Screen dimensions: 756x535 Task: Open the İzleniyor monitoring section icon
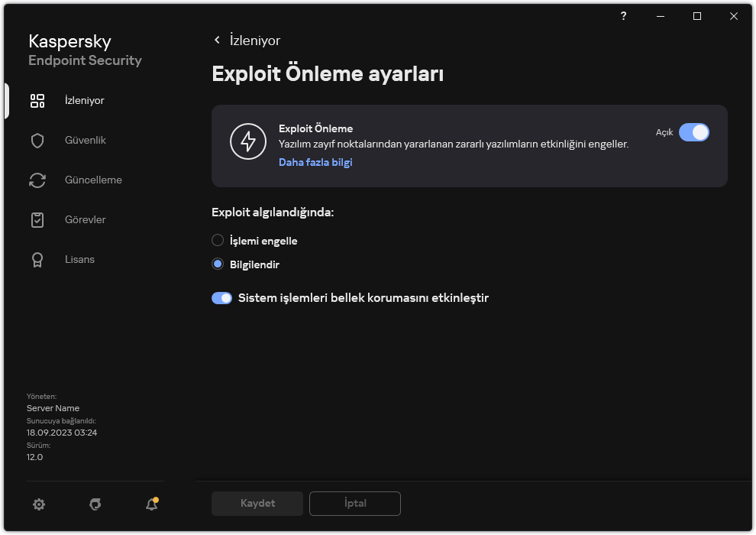click(37, 100)
